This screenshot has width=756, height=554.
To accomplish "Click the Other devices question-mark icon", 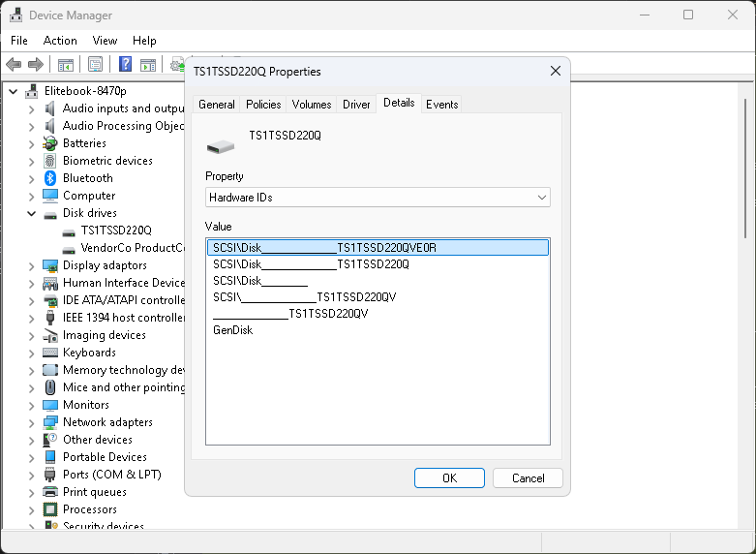I will 50,440.
